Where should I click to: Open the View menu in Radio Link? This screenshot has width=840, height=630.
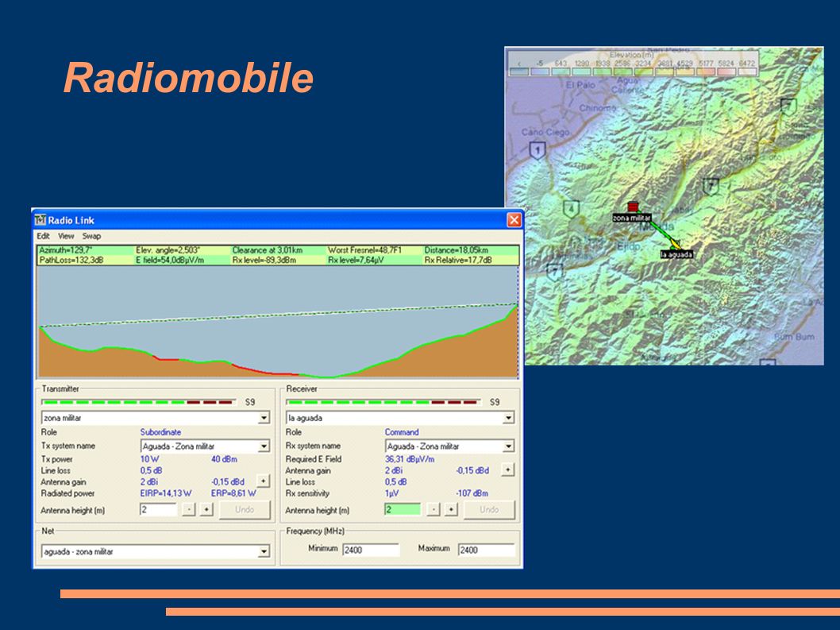point(66,236)
